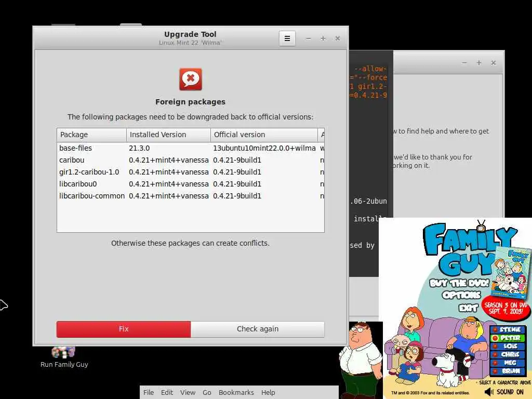This screenshot has height=399, width=532.
Task: Select the CHRIS character option
Action: click(x=508, y=354)
